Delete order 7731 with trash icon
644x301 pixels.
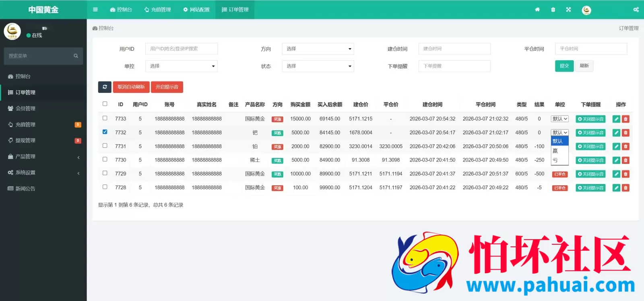tap(625, 146)
